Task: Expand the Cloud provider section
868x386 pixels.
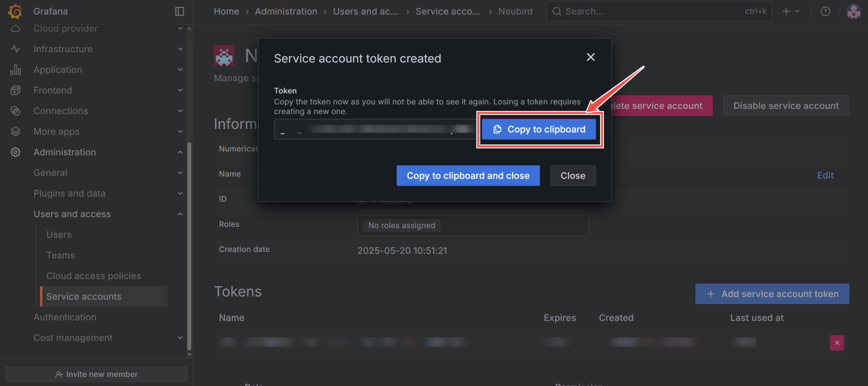Action: 180,28
